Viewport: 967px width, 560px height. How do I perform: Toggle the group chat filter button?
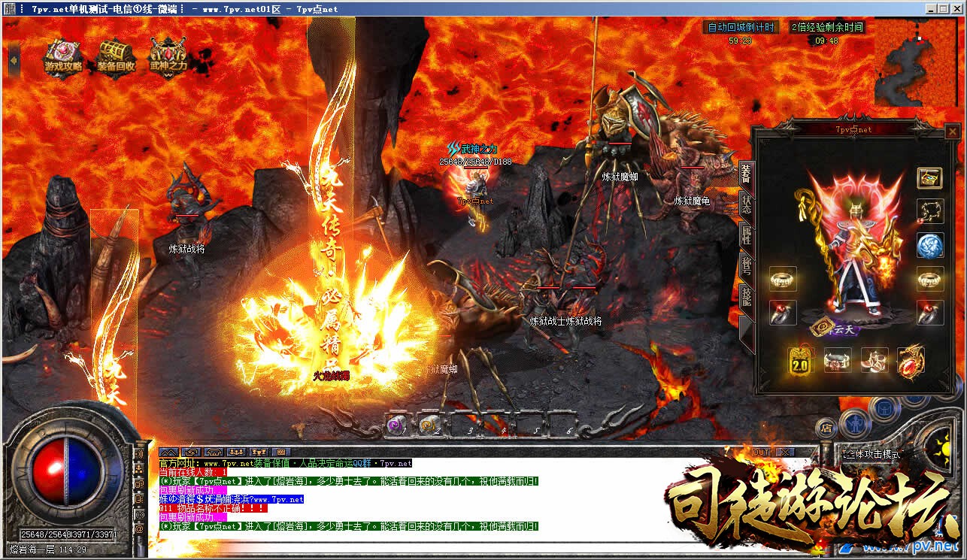(236, 453)
